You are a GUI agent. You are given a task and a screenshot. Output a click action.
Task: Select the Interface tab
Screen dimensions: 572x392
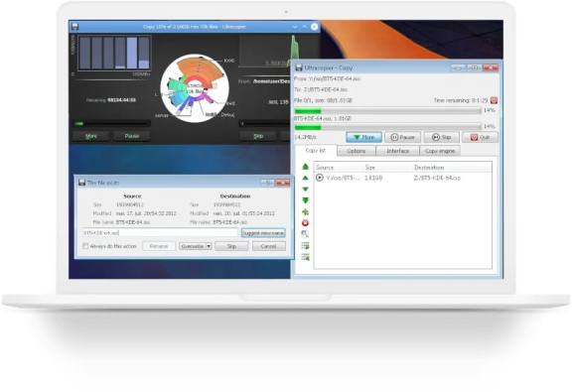coord(397,151)
